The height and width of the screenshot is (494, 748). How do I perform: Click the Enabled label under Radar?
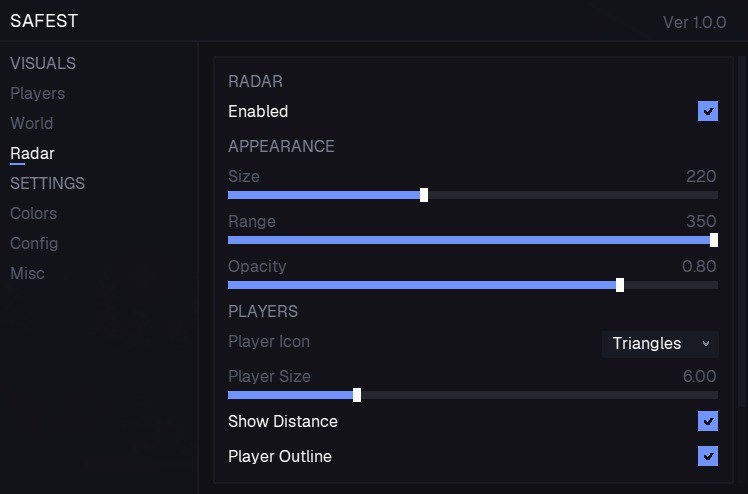click(x=258, y=111)
